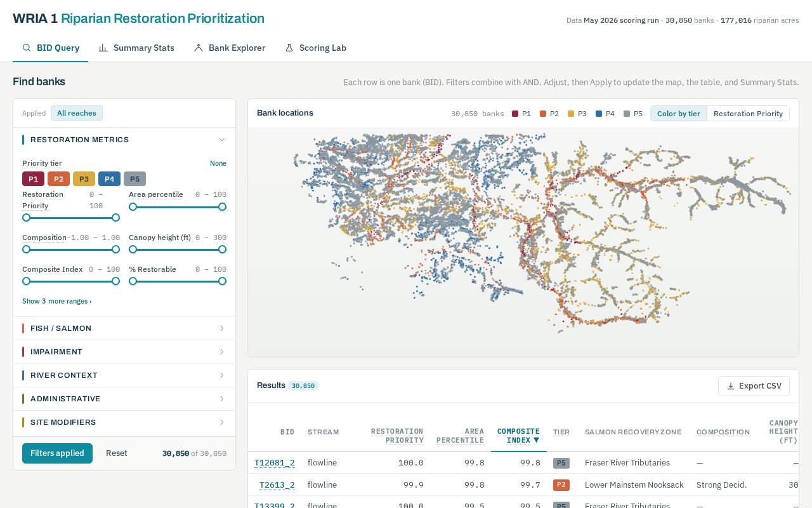Click the Composition slider left handle
Screen dimensions: 812x508
[x=26, y=249]
